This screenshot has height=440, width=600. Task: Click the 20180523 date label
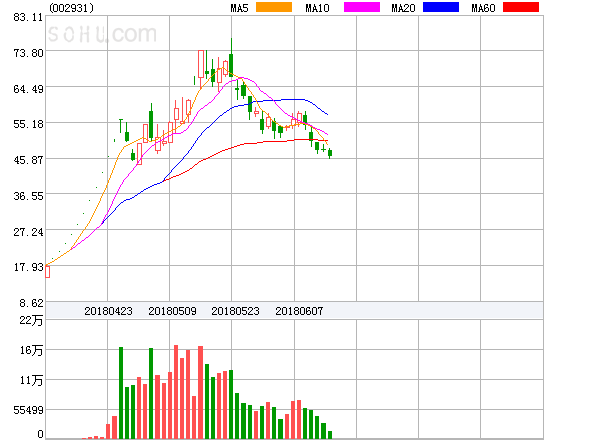click(235, 311)
